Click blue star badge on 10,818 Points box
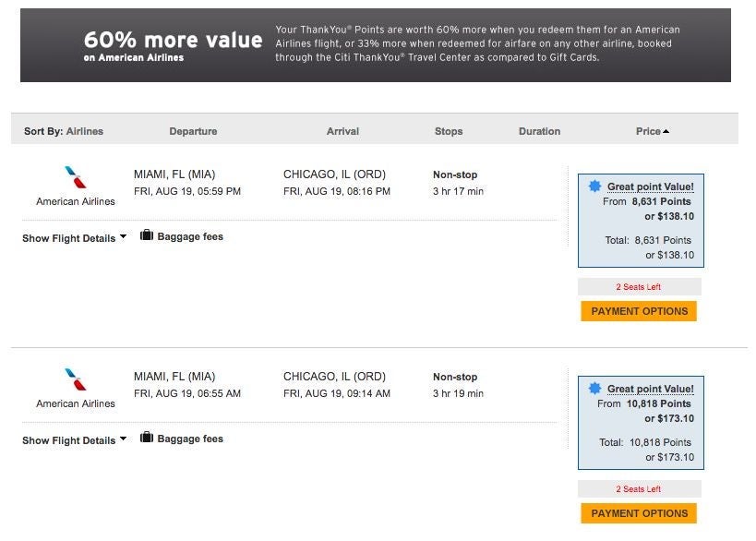Viewport: 756px width, 541px height. coord(595,389)
